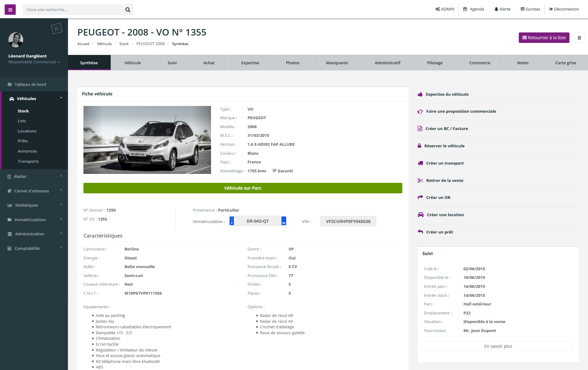This screenshot has width=588, height=370.
Task: Expand the Comptabilité chevron
Action: [x=61, y=247]
